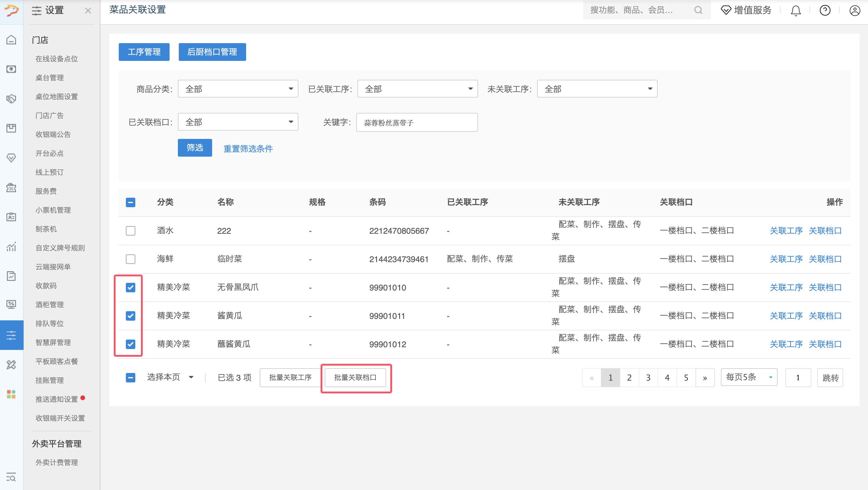Open the staff ID card icon in left rail
868x490 pixels.
click(12, 217)
